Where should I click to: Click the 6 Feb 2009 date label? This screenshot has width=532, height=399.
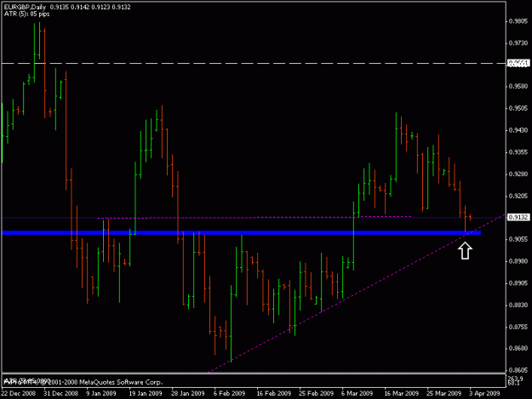[229, 393]
